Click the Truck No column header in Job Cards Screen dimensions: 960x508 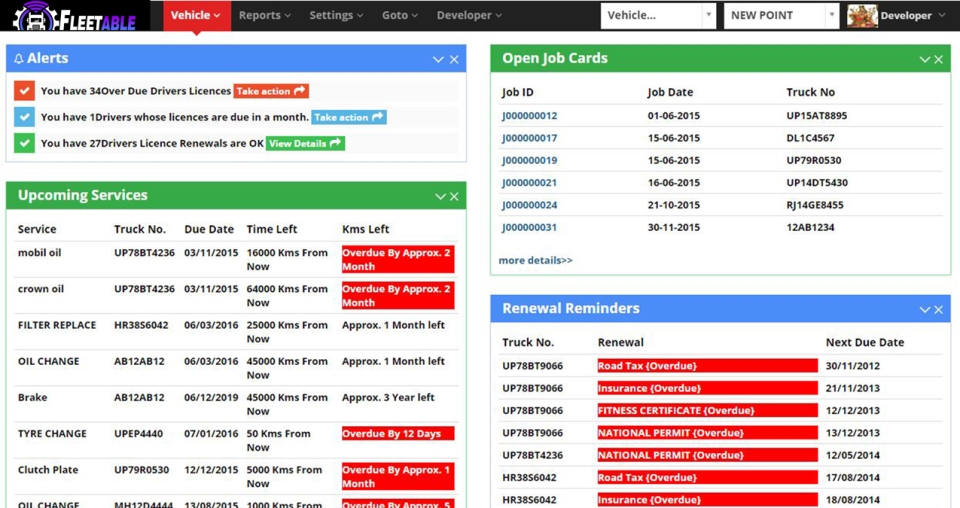click(x=811, y=92)
